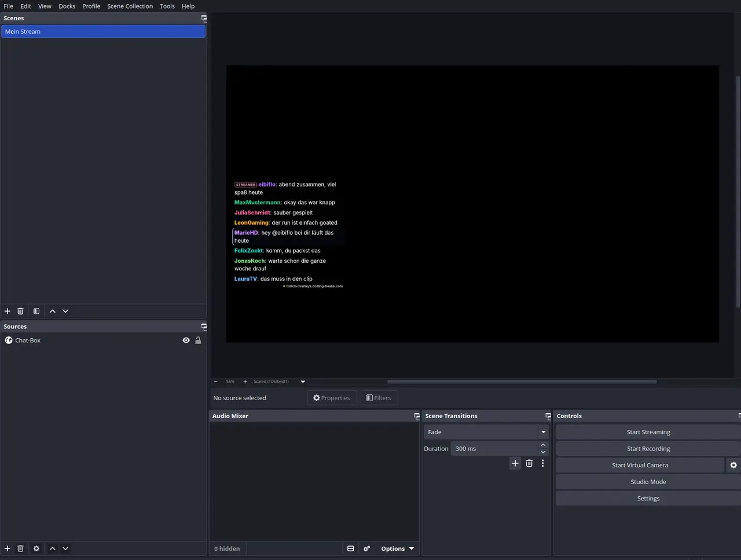Viewport: 741px width, 560px height.
Task: Click the chat overlay in preview
Action: pos(288,235)
